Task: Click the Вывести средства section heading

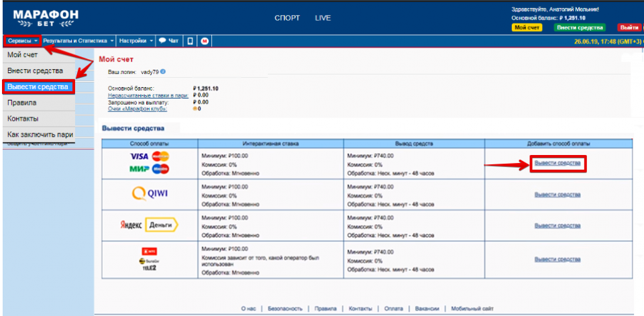Action: pyautogui.click(x=133, y=128)
